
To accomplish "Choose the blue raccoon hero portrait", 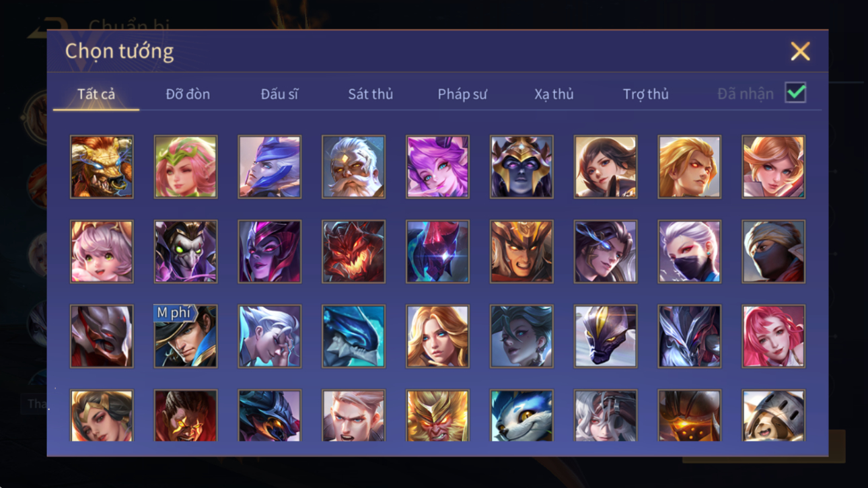I will [521, 415].
